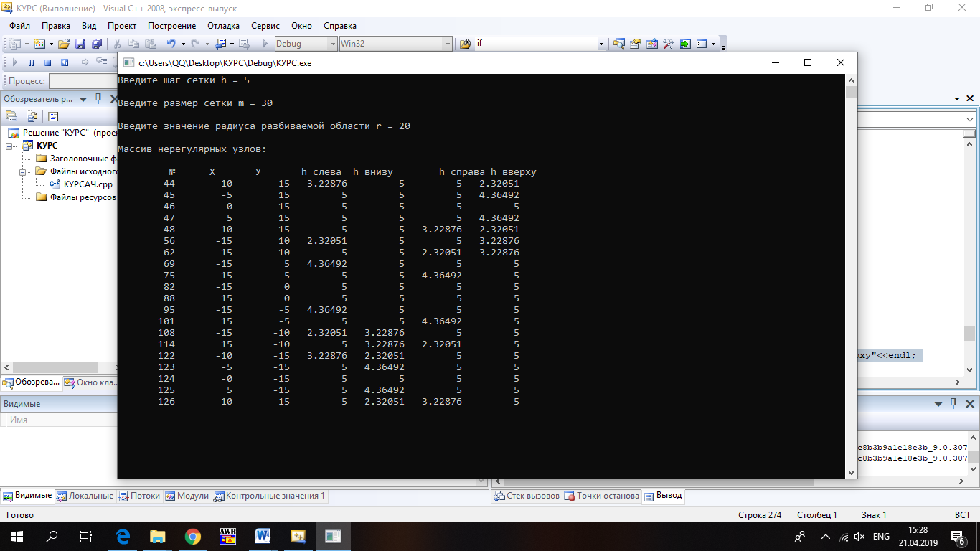Open the Файл menu
980x551 pixels.
pyautogui.click(x=20, y=25)
